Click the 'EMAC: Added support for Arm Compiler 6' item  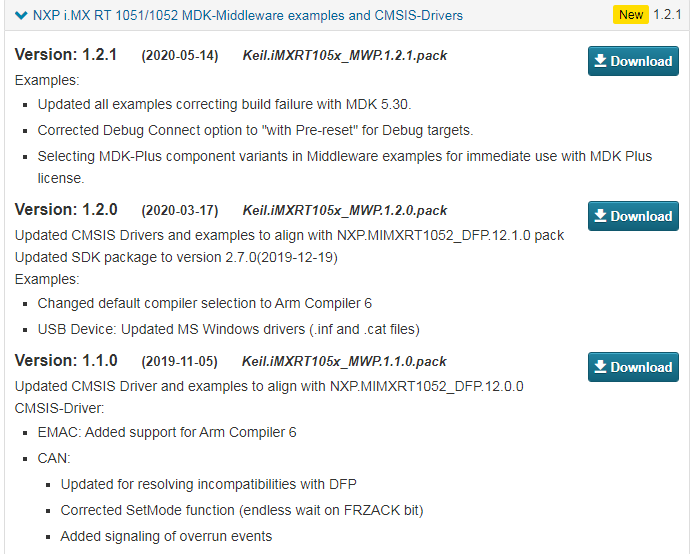coord(167,432)
